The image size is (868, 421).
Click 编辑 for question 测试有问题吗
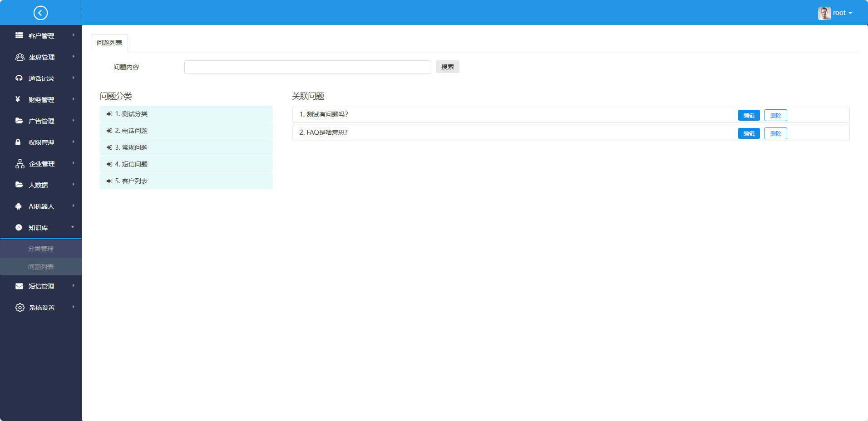pyautogui.click(x=749, y=116)
